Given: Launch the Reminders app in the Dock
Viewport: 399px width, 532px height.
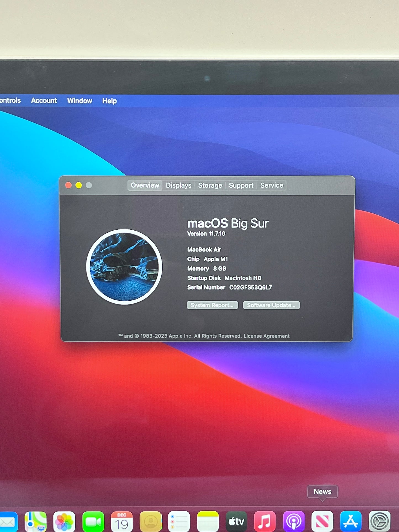Looking at the screenshot, I should pos(179,522).
